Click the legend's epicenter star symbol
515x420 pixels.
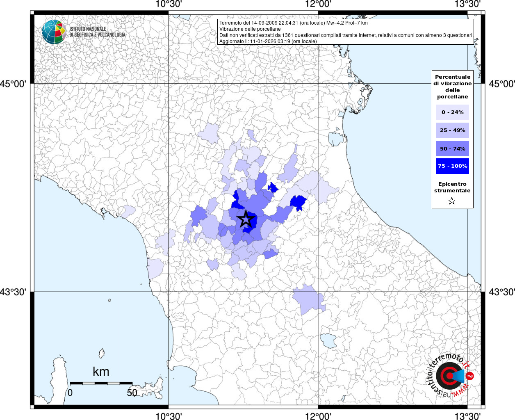coord(452,201)
